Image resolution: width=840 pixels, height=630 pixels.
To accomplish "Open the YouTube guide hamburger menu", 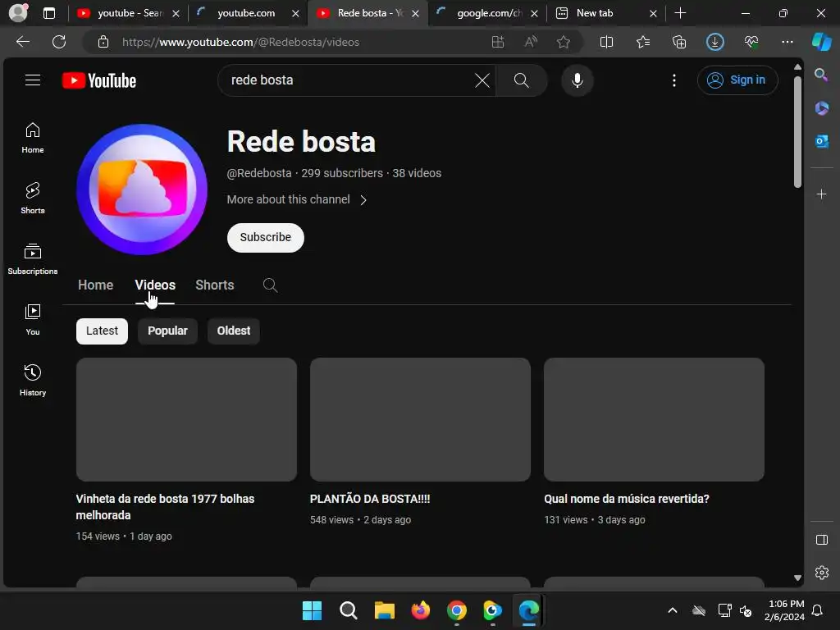I will tap(33, 80).
